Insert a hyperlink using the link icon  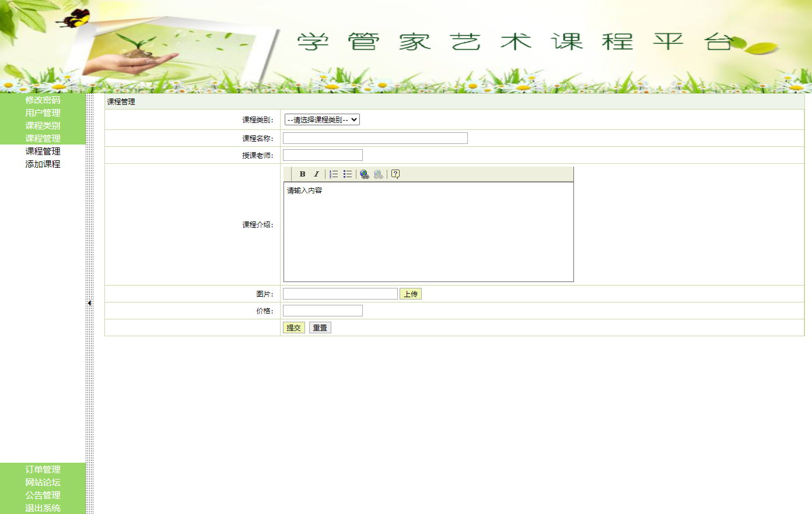364,173
